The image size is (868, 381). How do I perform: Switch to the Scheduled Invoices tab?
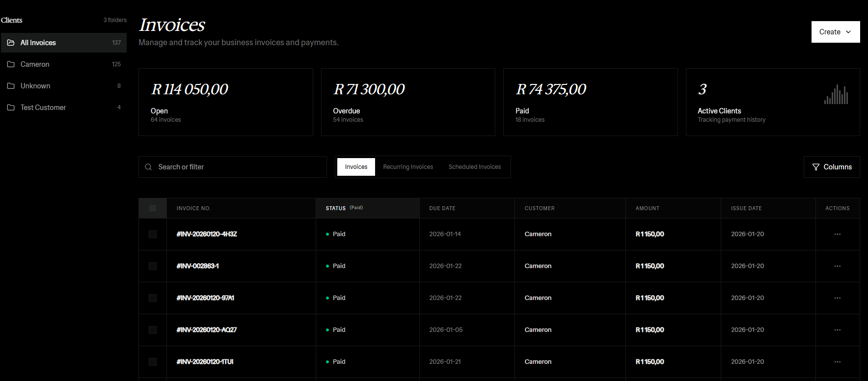click(474, 167)
